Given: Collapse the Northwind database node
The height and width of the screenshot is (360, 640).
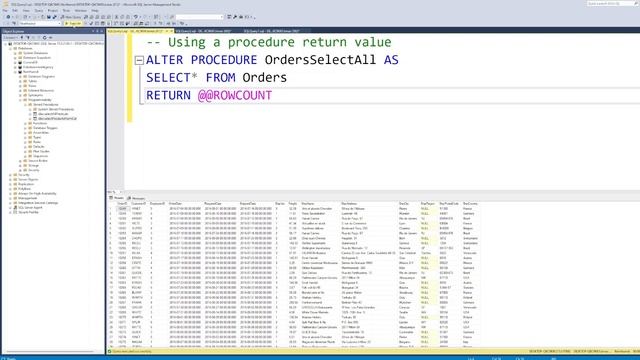Looking at the screenshot, I should [x=15, y=72].
